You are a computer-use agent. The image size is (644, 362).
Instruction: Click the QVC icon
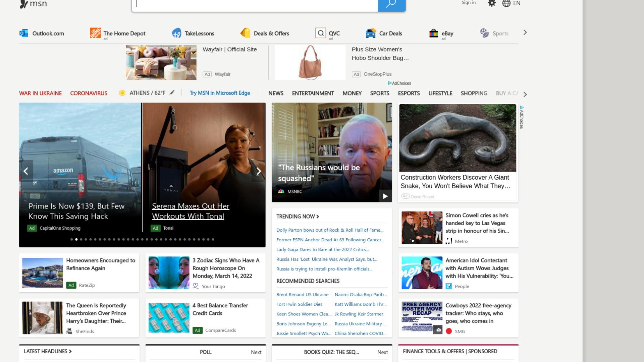pos(321,33)
